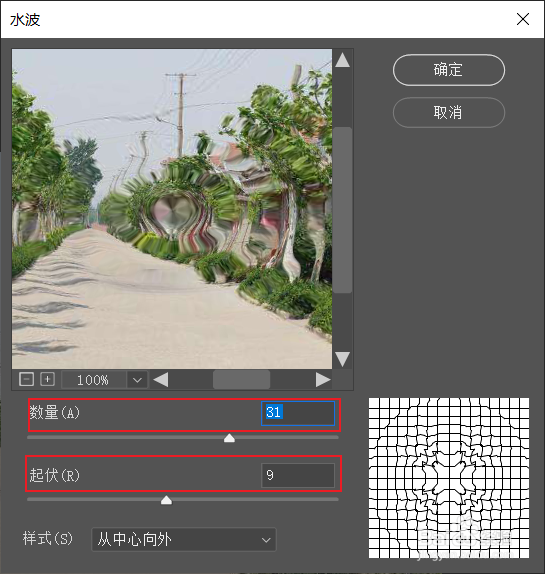Image resolution: width=545 pixels, height=574 pixels.
Task: Click the 数量(A) value field
Action: pos(298,413)
